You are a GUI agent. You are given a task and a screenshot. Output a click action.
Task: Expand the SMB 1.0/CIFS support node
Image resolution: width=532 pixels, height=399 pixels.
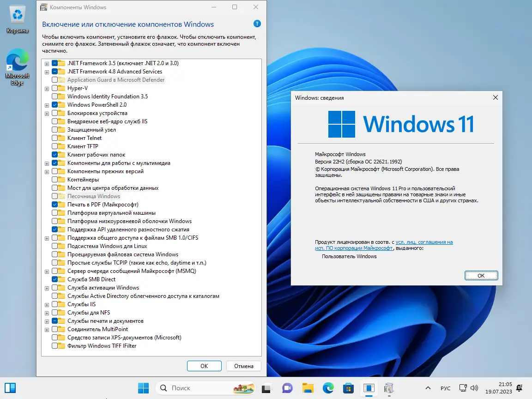47,238
